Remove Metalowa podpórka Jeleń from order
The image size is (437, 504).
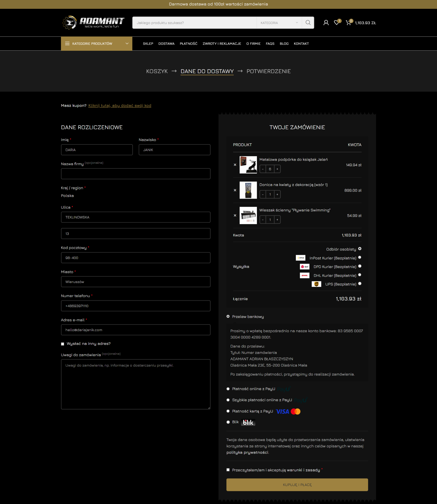(235, 165)
